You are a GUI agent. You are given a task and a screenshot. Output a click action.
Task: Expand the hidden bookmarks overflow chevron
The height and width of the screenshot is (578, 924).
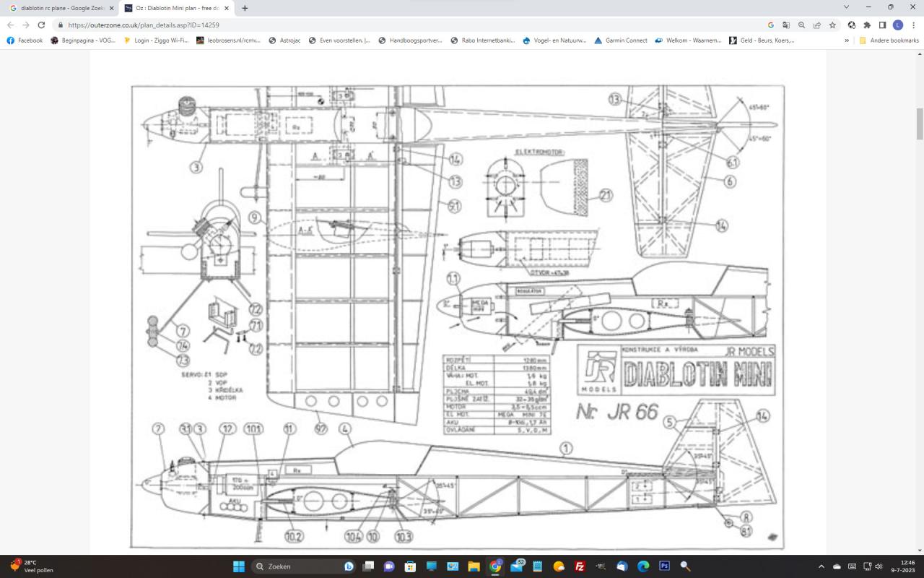click(x=847, y=40)
